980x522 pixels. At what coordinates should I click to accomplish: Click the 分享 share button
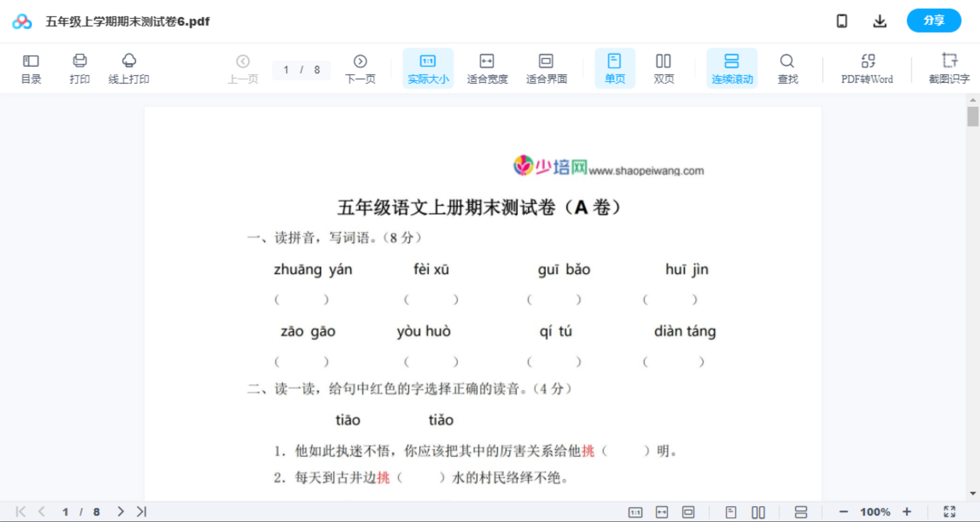click(x=933, y=20)
